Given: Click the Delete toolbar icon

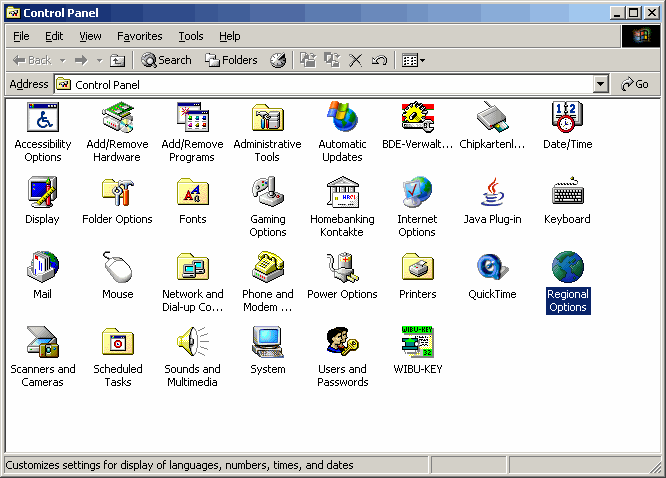Looking at the screenshot, I should (x=355, y=60).
